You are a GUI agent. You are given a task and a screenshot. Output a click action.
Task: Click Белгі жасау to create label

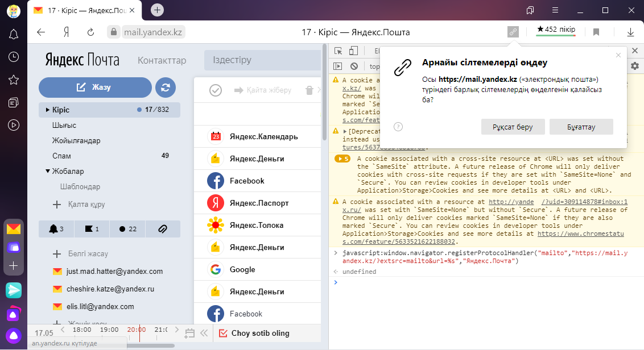click(81, 253)
